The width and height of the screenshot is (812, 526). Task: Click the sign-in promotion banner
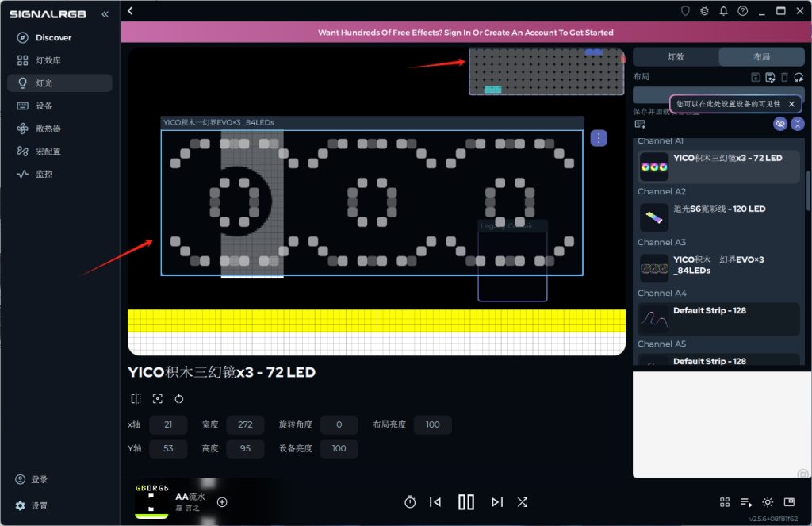465,32
